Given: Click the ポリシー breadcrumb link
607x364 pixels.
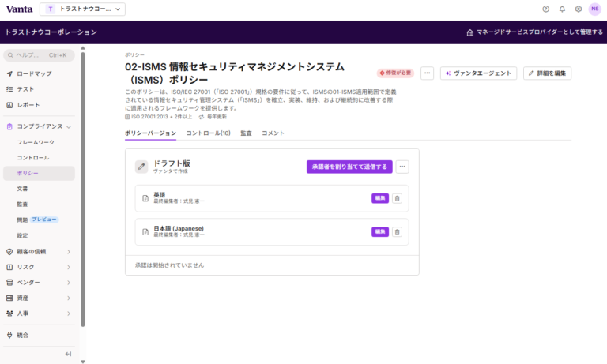Looking at the screenshot, I should point(134,55).
